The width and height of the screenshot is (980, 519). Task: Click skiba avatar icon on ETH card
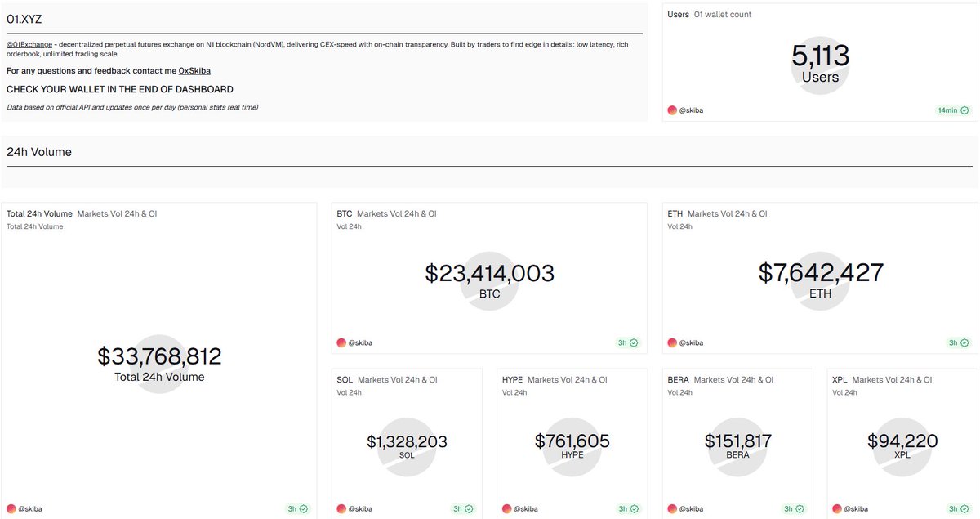pyautogui.click(x=672, y=343)
